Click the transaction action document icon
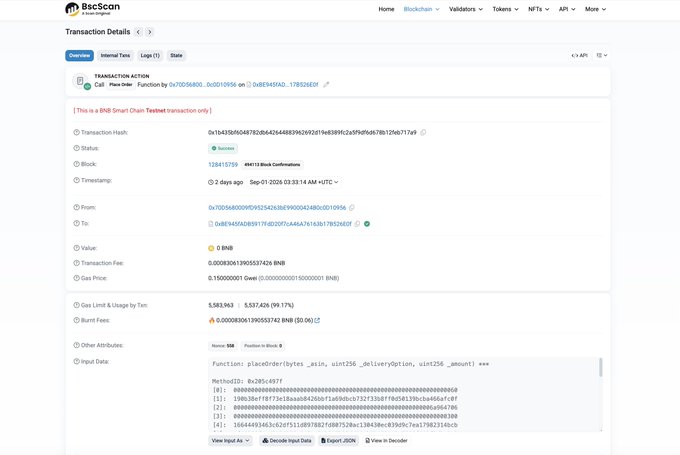680x455 pixels. tap(80, 81)
